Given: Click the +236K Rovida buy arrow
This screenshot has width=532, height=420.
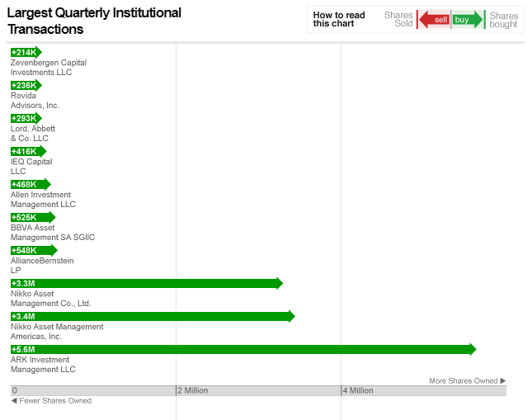Looking at the screenshot, I should pyautogui.click(x=26, y=85).
